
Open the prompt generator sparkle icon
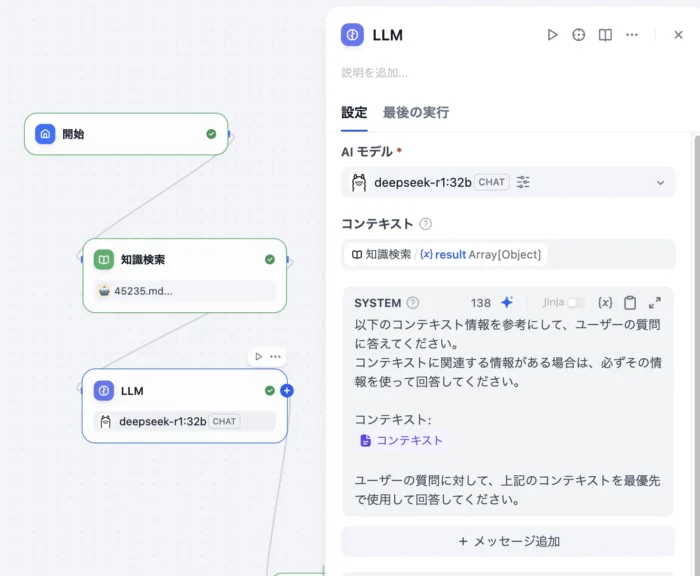point(507,303)
